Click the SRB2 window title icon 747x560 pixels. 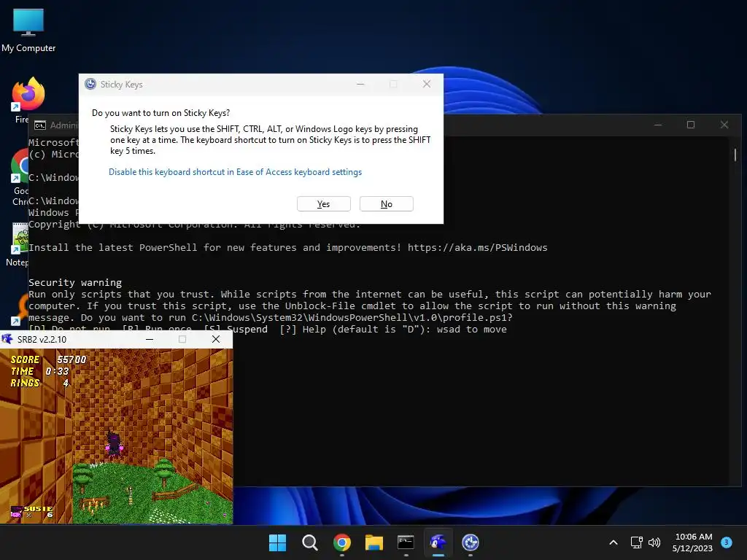(7, 339)
